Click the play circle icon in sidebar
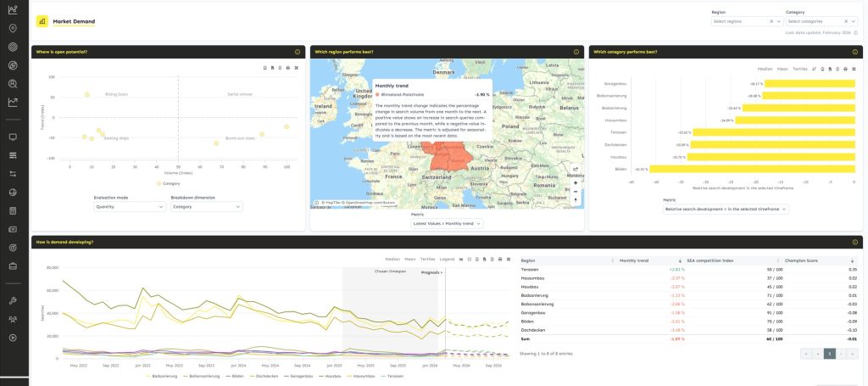868x386 pixels. [13, 338]
